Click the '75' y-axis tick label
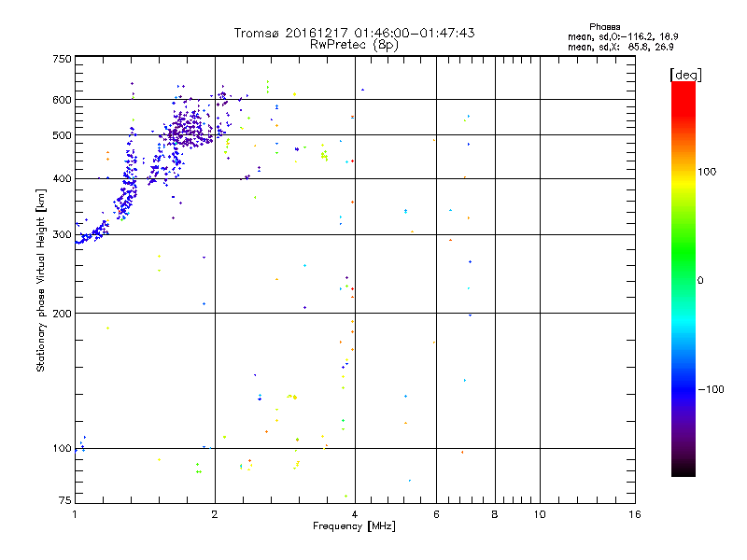 65,500
